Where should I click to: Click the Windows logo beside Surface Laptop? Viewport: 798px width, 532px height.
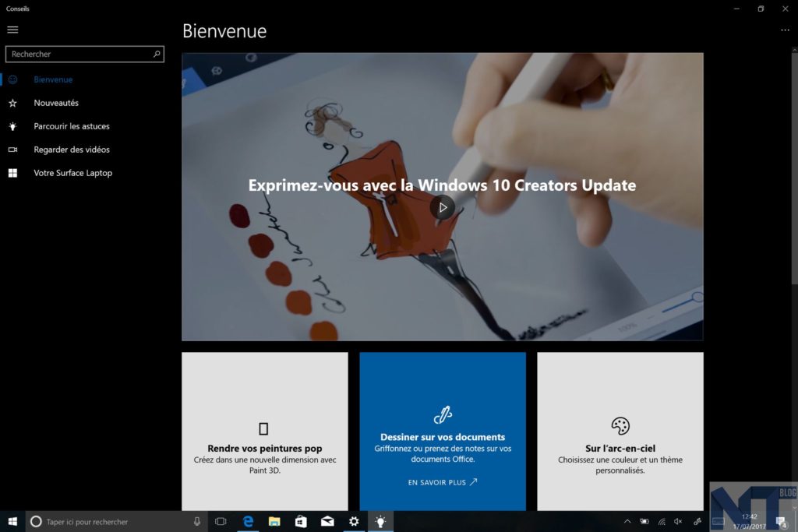(12, 173)
